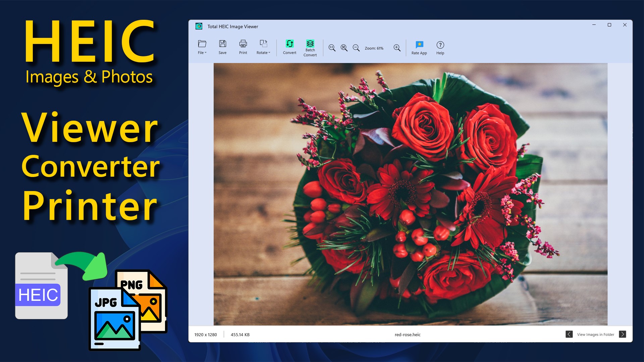Open the File dropdown menu
Viewport: 644px width, 362px height.
click(202, 47)
